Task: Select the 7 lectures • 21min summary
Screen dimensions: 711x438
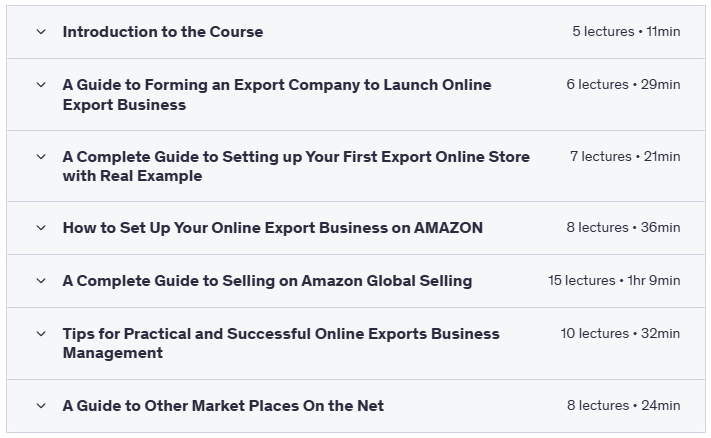Action: pyautogui.click(x=625, y=157)
